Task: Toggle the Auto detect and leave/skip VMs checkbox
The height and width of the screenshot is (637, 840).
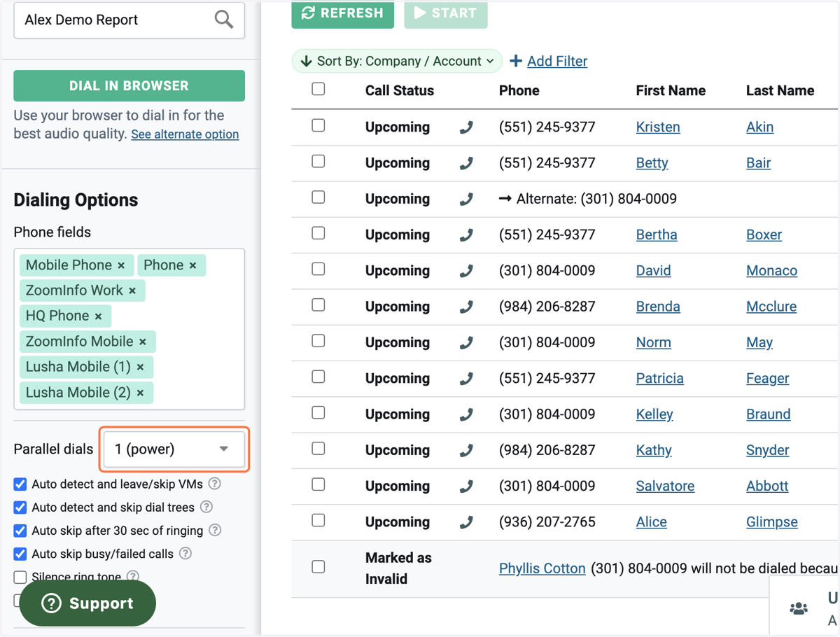Action: [20, 484]
